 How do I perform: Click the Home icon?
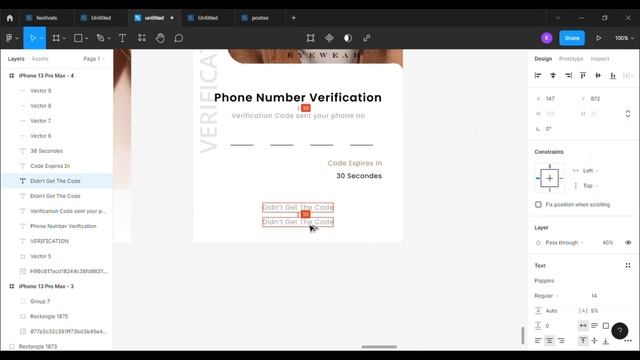10,18
